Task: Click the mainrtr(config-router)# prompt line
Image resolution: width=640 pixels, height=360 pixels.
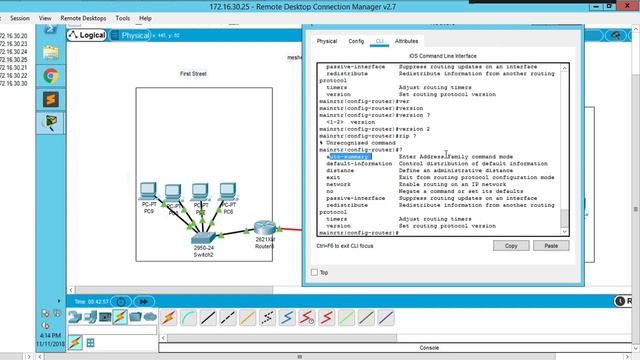Action: pos(359,233)
